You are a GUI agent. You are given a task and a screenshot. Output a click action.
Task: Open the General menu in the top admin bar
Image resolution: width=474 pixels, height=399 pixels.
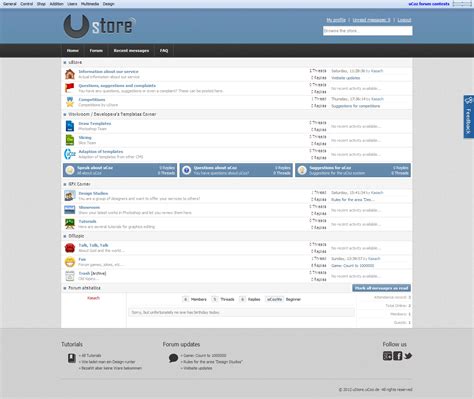tap(10, 4)
